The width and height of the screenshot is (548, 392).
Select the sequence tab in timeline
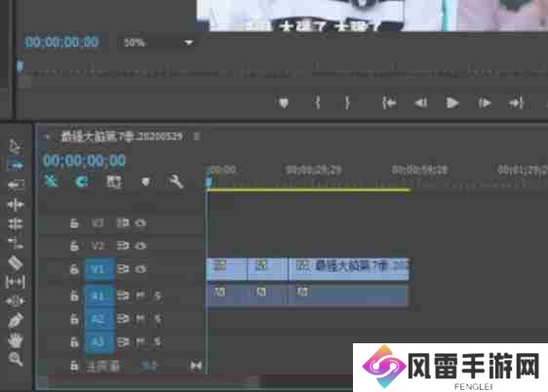(122, 137)
